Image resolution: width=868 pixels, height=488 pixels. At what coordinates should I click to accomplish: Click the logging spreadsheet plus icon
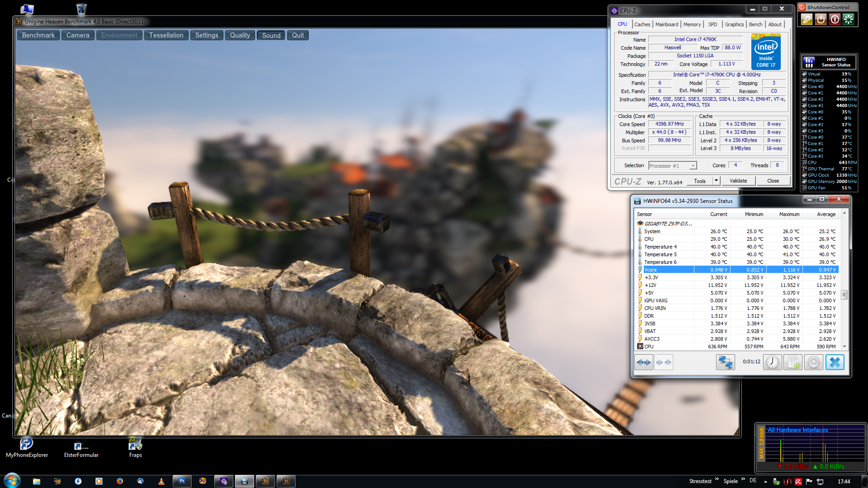793,362
